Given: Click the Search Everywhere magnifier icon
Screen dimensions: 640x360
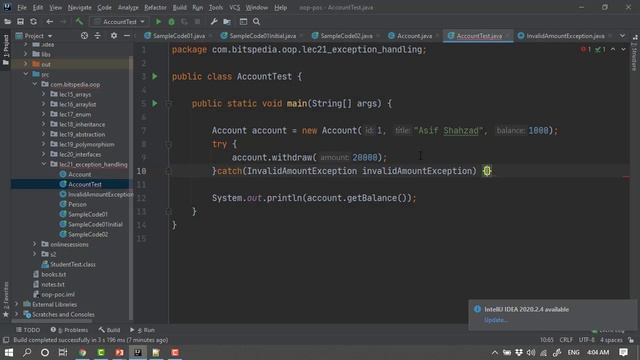Looking at the screenshot, I should click(256, 22).
